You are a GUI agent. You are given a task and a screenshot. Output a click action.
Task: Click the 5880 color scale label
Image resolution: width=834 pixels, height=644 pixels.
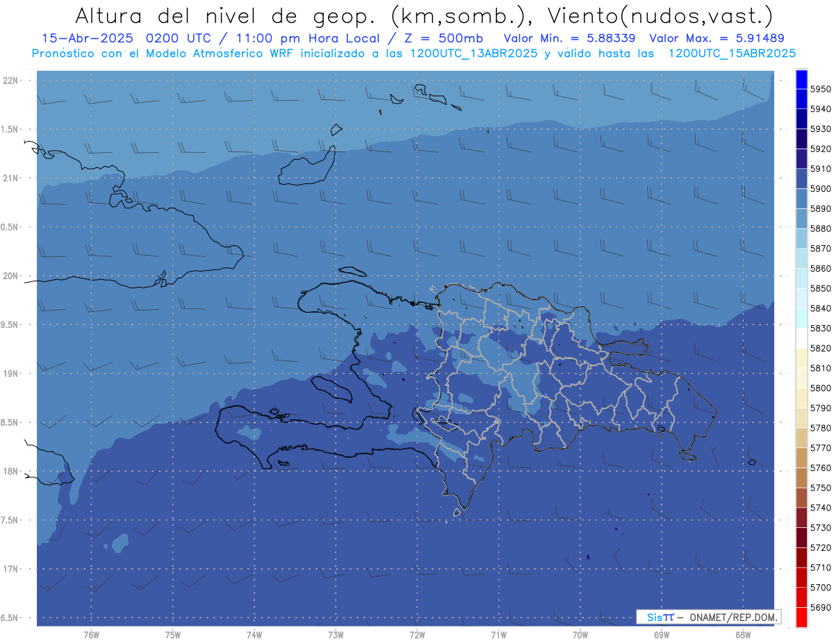coord(821,229)
